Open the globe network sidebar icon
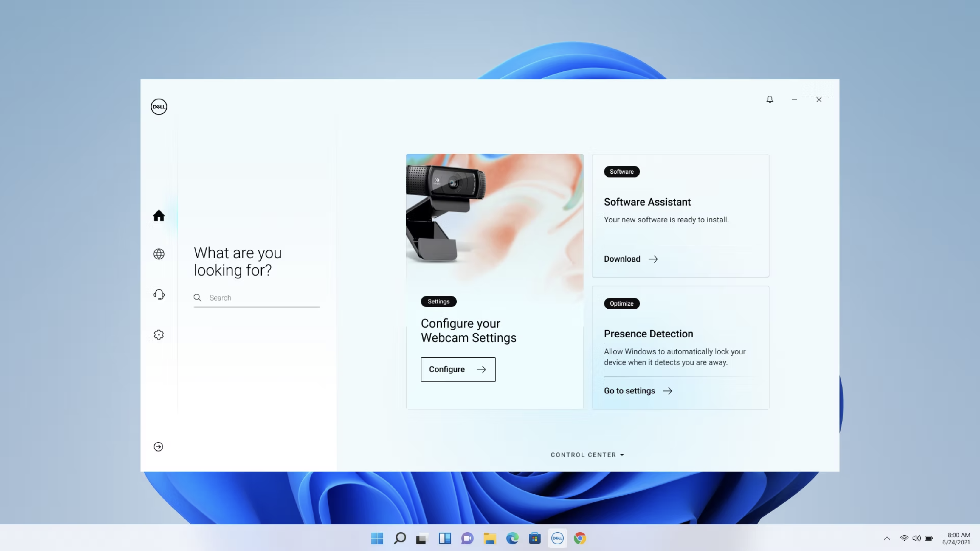The image size is (980, 551). pyautogui.click(x=159, y=254)
